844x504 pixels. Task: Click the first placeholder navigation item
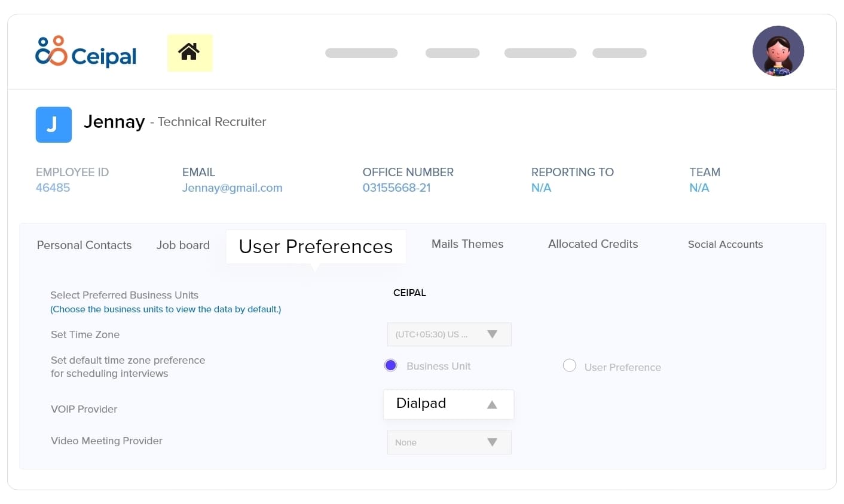point(361,53)
